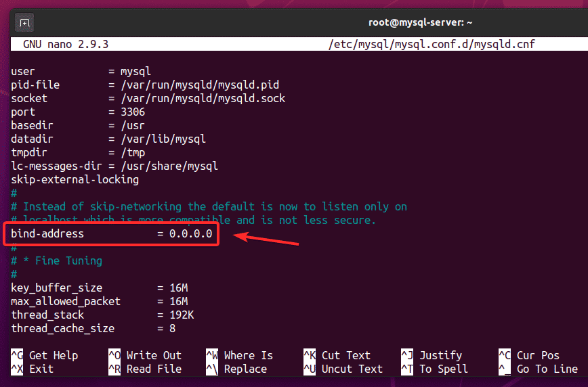588x387 pixels.
Task: Click the ^U Uncut Text shortcut
Action: pos(343,369)
